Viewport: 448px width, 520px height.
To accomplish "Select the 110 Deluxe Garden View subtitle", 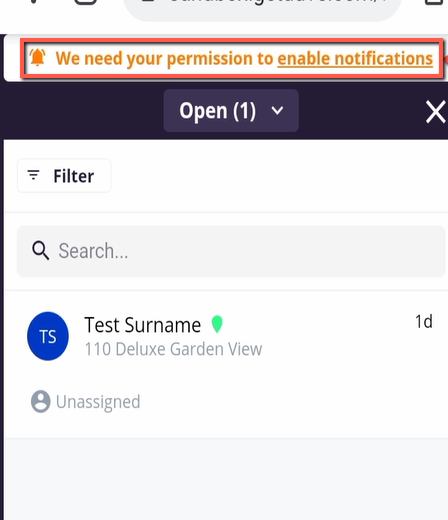I will 173,349.
